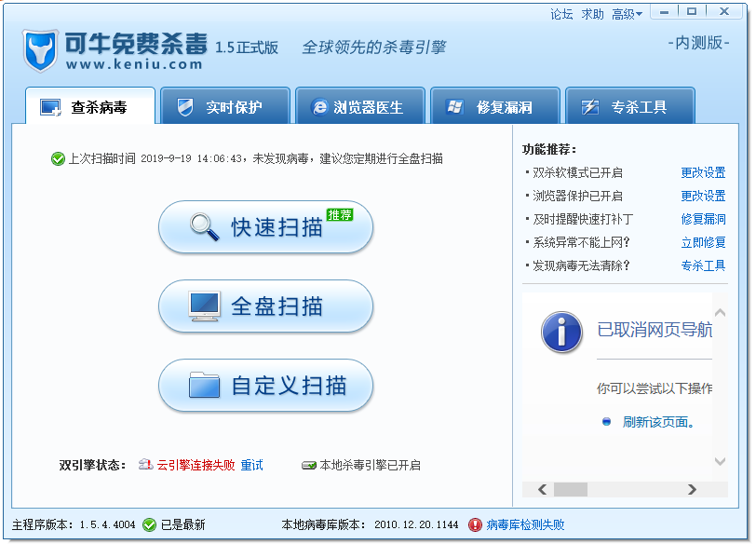Viewport: 756px width, 544px height.
Task: Click the monitor icon on 查杀病毒 tab
Action: point(50,107)
